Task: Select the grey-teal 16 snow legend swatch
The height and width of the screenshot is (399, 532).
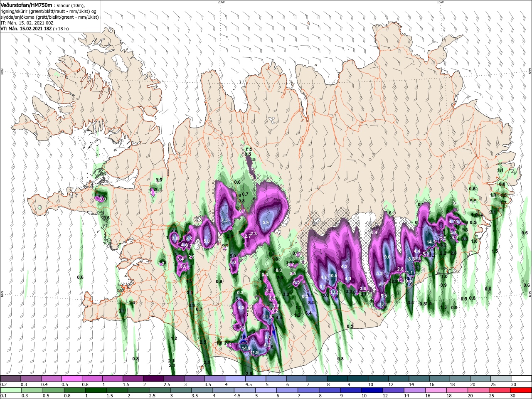Action: 440,379
